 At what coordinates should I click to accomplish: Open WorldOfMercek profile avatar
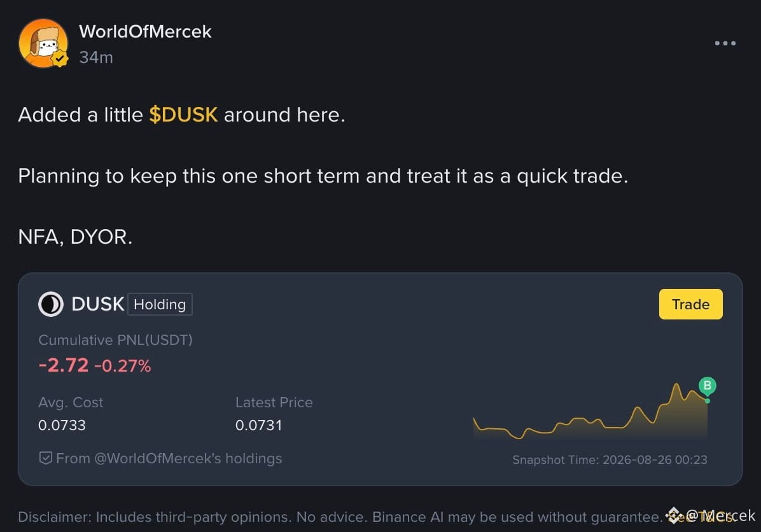(43, 43)
